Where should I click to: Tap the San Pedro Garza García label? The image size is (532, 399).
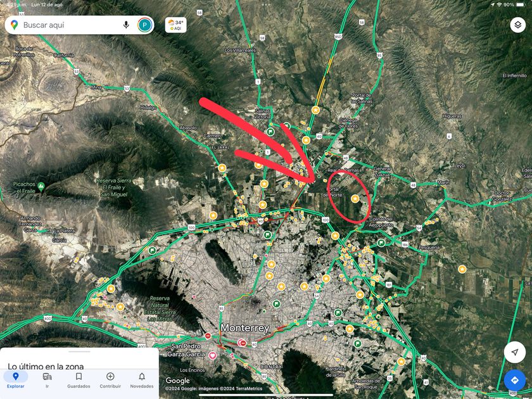(x=186, y=350)
